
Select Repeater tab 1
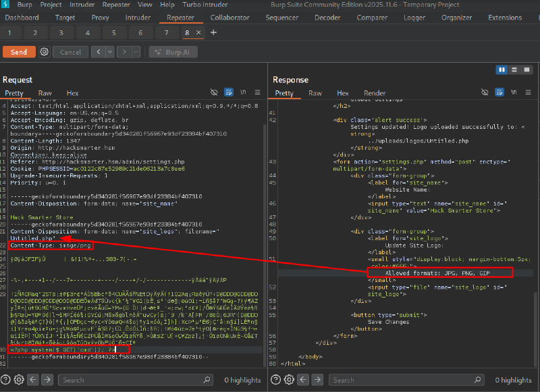point(9,32)
